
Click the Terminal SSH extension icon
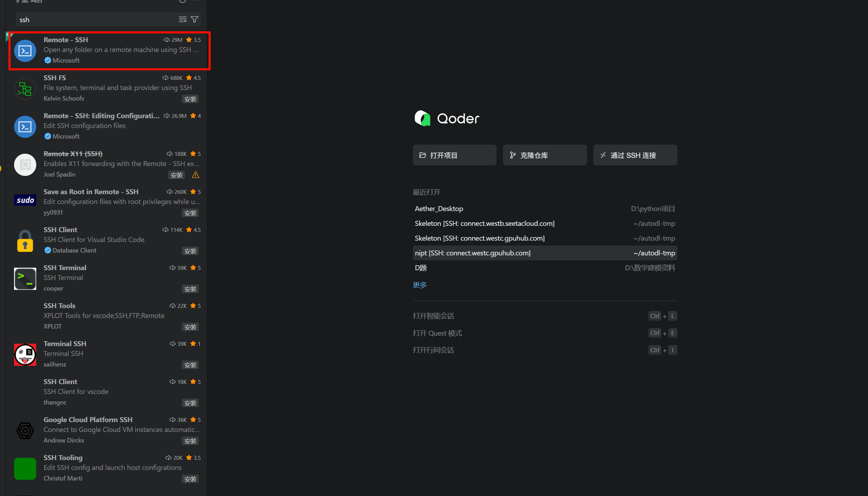point(25,355)
